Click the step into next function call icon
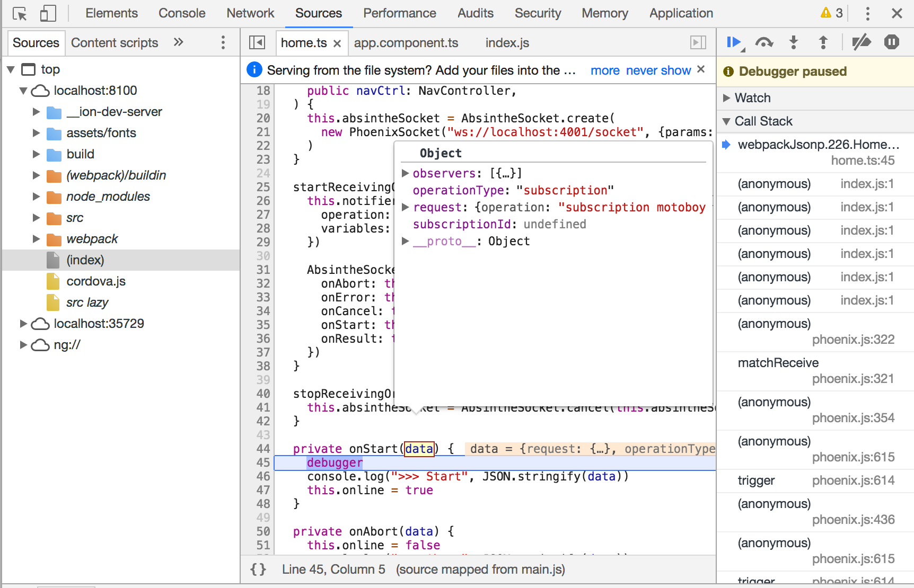The image size is (914, 588). tap(793, 42)
